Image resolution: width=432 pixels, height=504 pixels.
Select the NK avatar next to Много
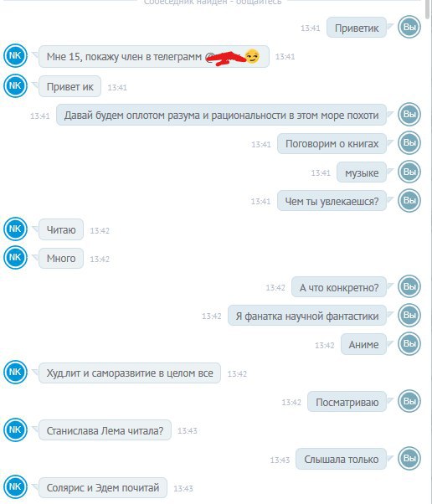(x=15, y=258)
